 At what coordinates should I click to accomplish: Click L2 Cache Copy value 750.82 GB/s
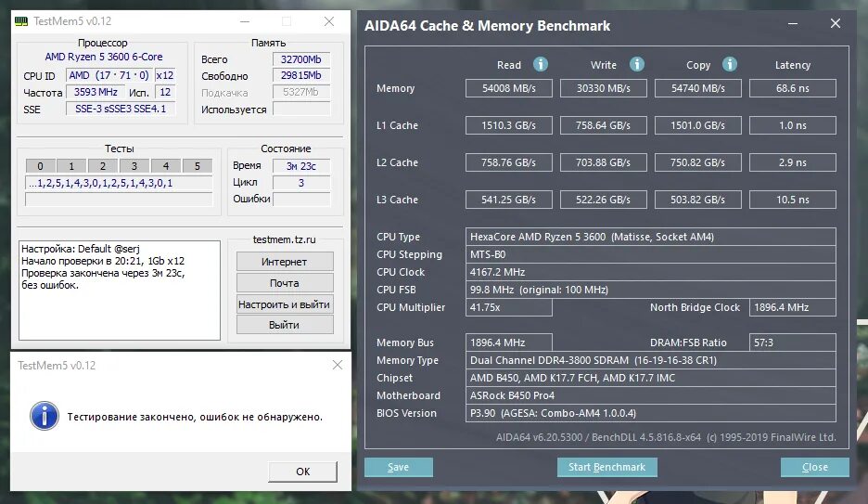(x=698, y=162)
